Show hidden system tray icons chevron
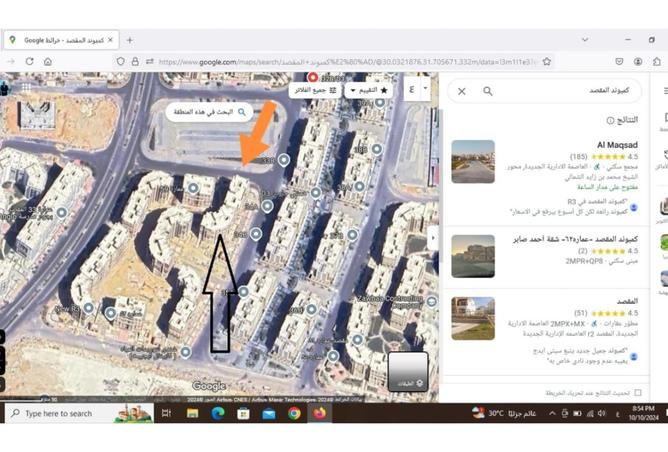 click(552, 413)
